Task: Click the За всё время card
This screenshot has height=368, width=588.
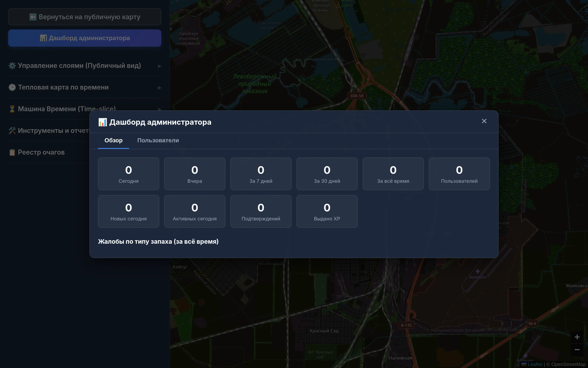Action: (x=393, y=174)
